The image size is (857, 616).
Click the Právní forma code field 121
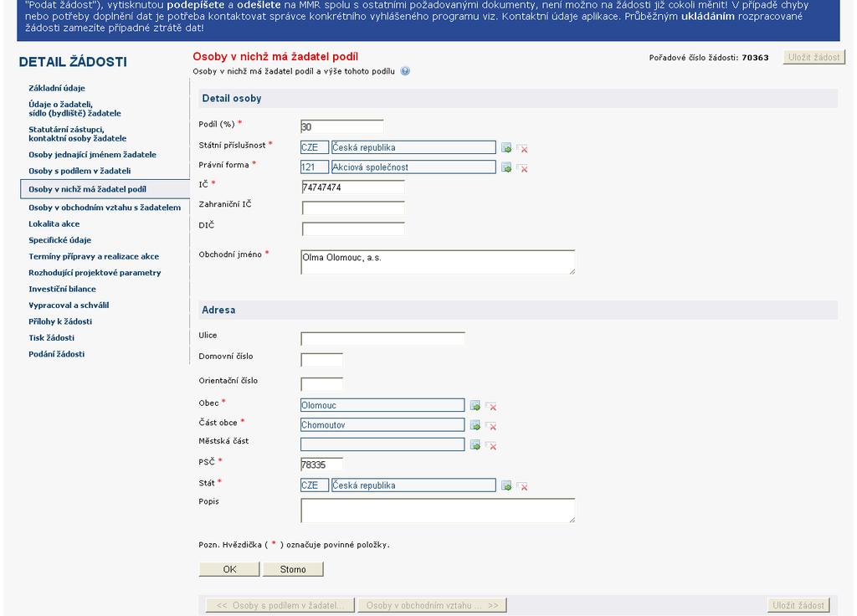[x=315, y=167]
